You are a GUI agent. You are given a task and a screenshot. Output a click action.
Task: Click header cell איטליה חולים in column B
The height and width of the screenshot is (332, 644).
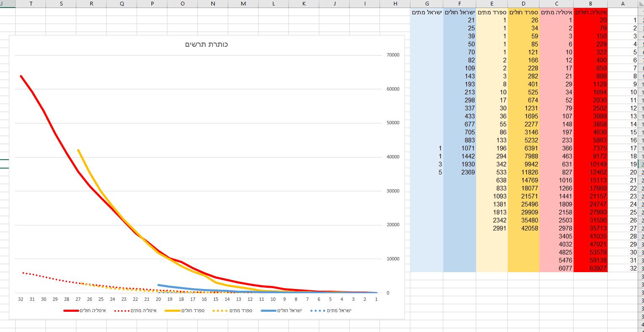590,12
